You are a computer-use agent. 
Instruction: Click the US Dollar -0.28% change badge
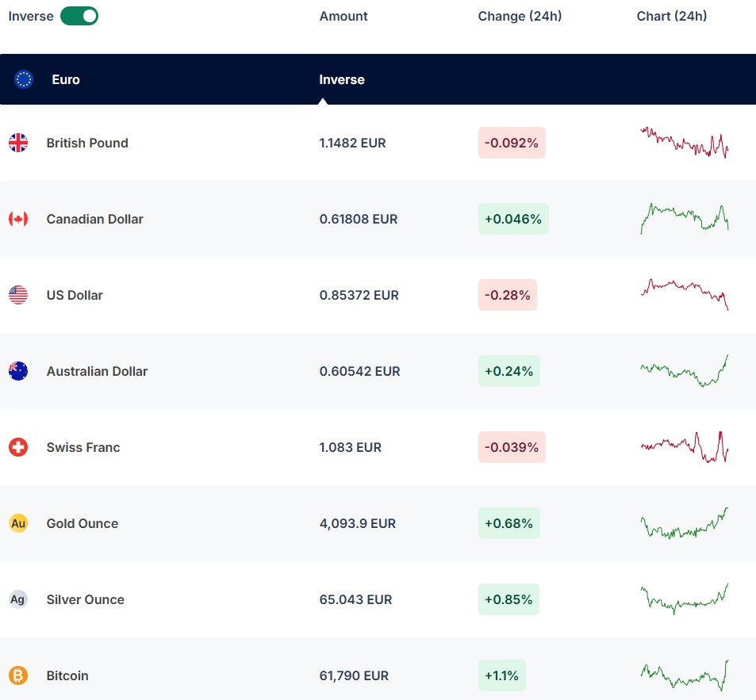508,295
